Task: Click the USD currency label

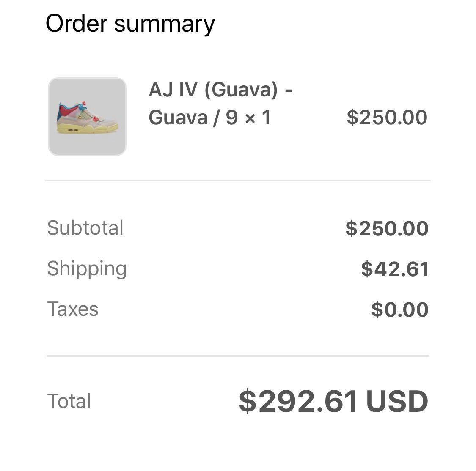Action: point(397,401)
